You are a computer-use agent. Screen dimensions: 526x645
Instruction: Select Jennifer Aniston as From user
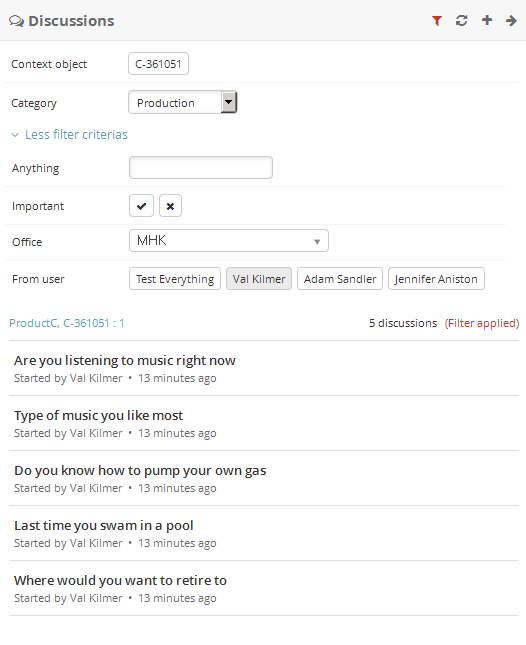[x=436, y=279]
